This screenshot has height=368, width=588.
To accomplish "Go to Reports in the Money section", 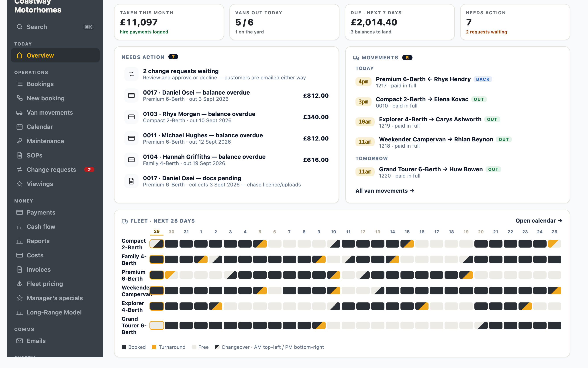I will pos(55,241).
